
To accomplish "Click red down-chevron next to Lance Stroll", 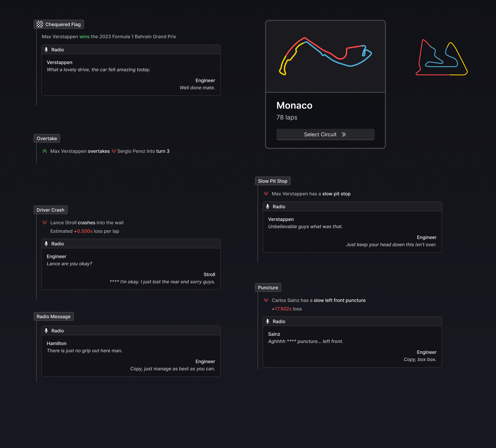I will pyautogui.click(x=45, y=222).
